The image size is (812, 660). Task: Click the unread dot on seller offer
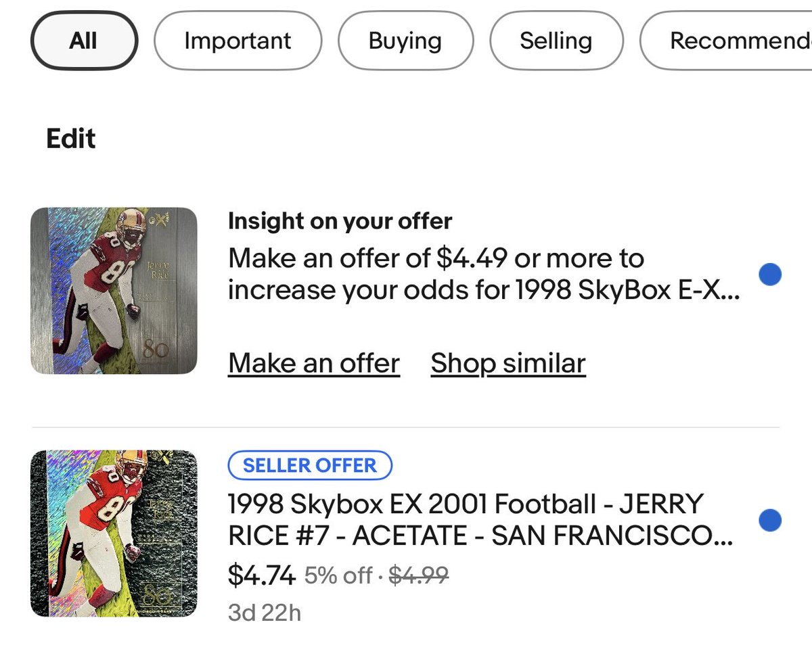[x=770, y=521]
